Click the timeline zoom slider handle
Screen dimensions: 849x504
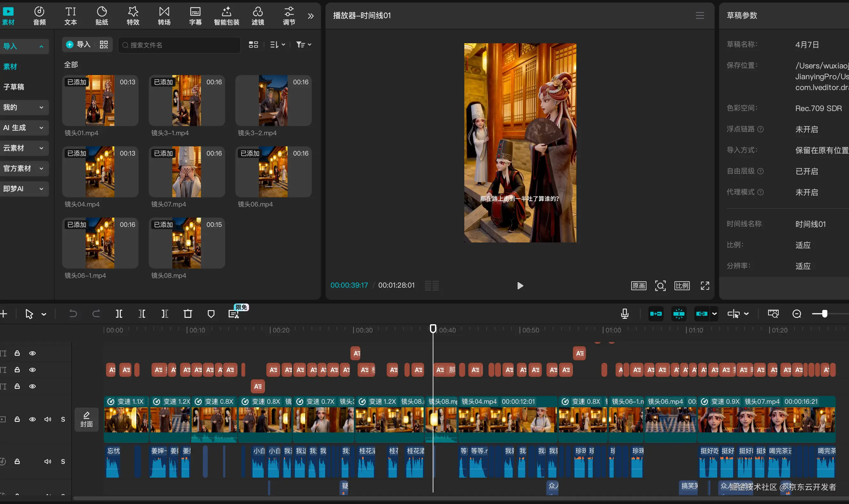point(824,313)
